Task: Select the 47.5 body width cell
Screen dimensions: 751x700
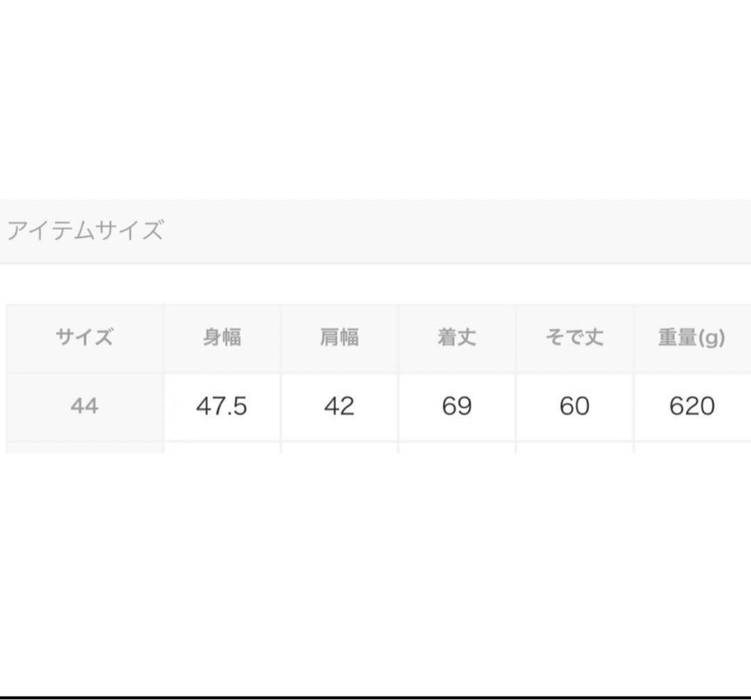Action: (222, 407)
